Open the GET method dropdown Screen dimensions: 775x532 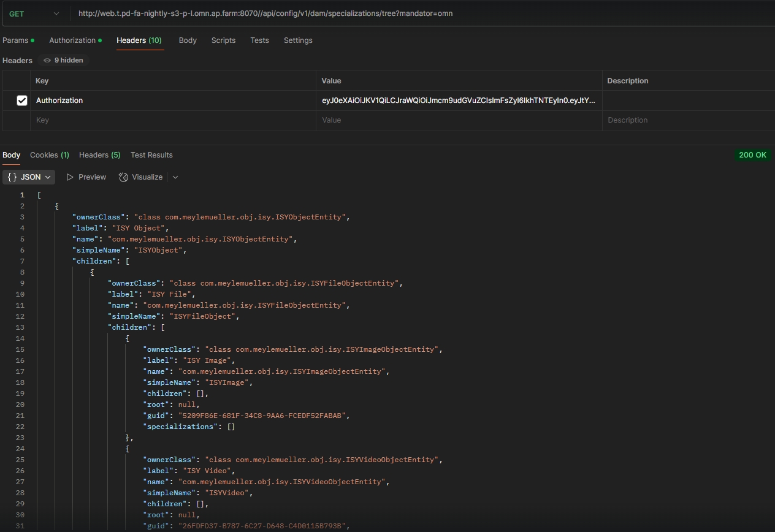pos(34,13)
